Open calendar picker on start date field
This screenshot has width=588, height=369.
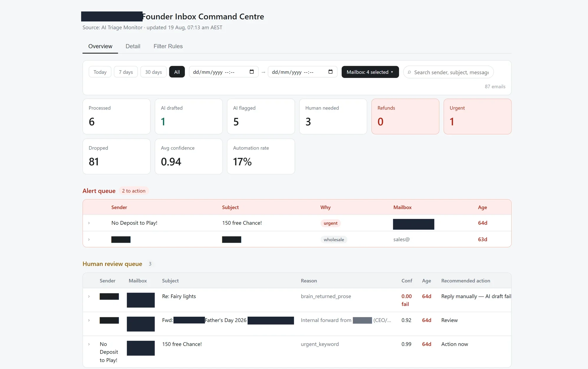[x=252, y=72]
